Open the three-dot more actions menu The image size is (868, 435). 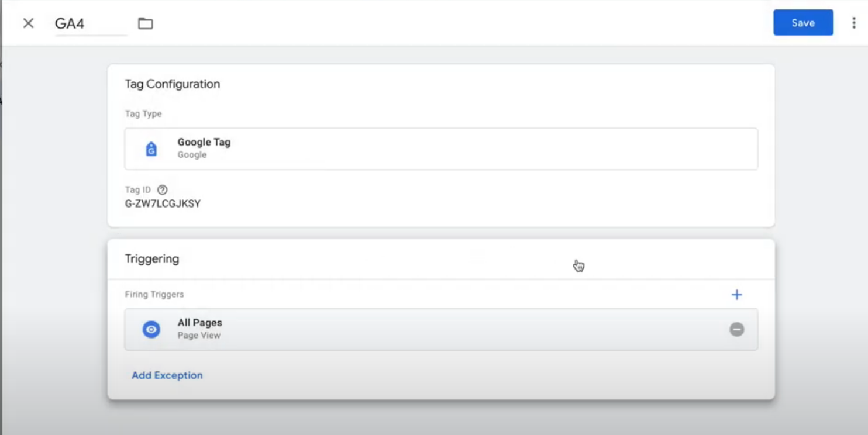point(854,23)
